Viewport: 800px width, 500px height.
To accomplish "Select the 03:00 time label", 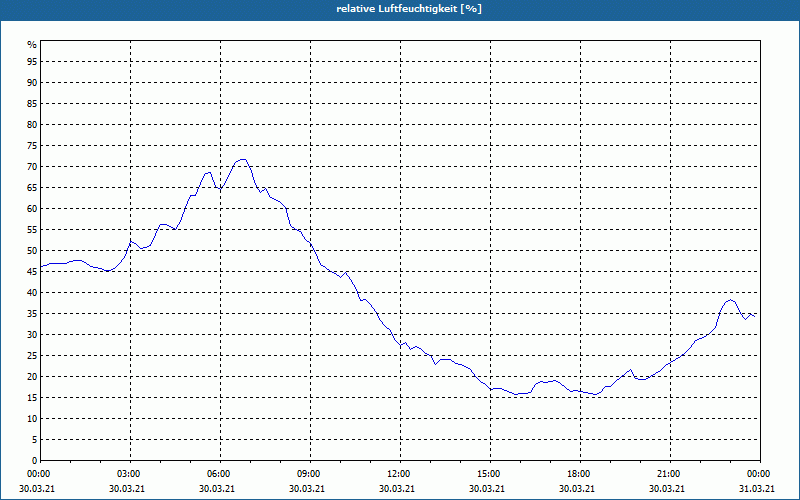I will tap(131, 474).
